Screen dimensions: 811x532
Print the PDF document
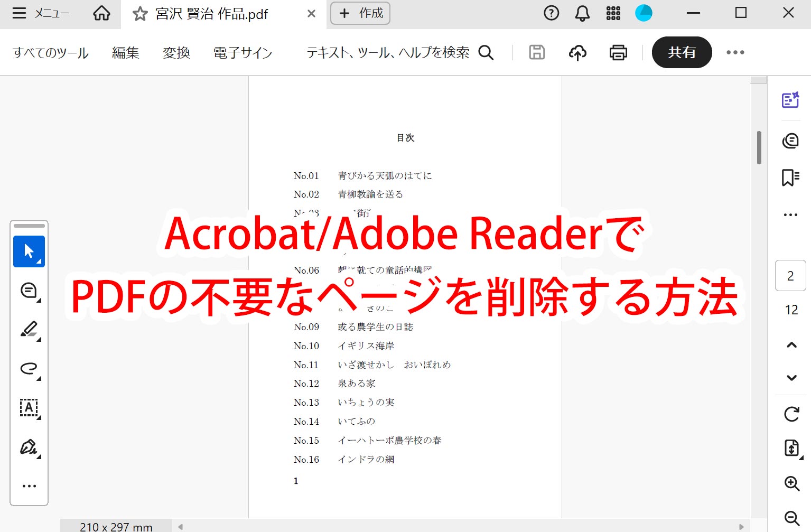[618, 52]
